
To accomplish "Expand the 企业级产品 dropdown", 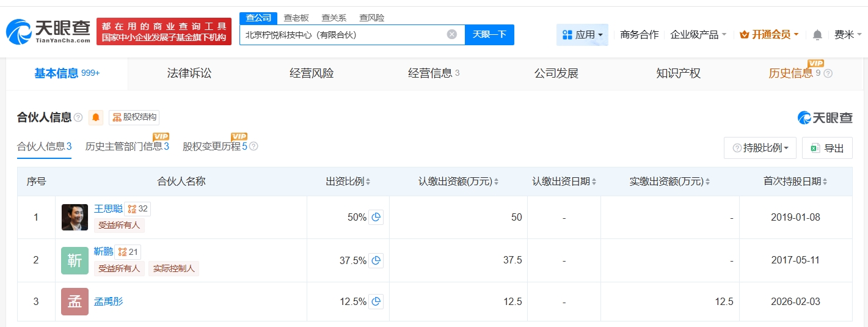I will (x=698, y=35).
